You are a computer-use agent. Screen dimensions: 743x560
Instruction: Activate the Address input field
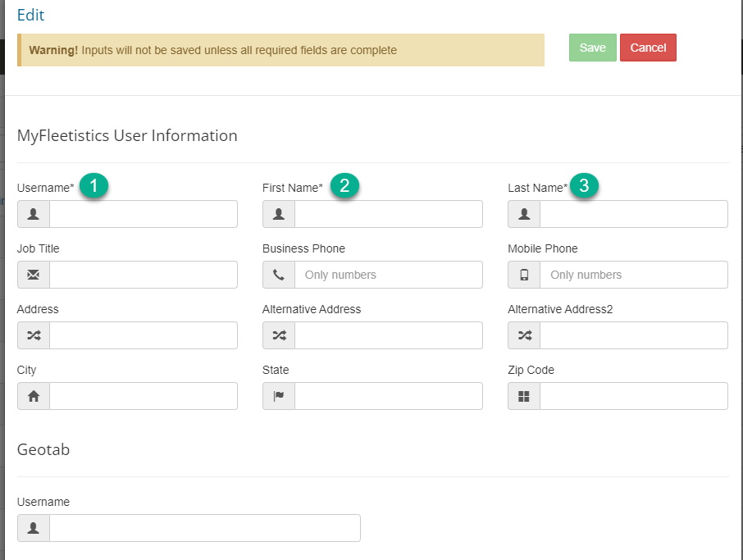144,335
